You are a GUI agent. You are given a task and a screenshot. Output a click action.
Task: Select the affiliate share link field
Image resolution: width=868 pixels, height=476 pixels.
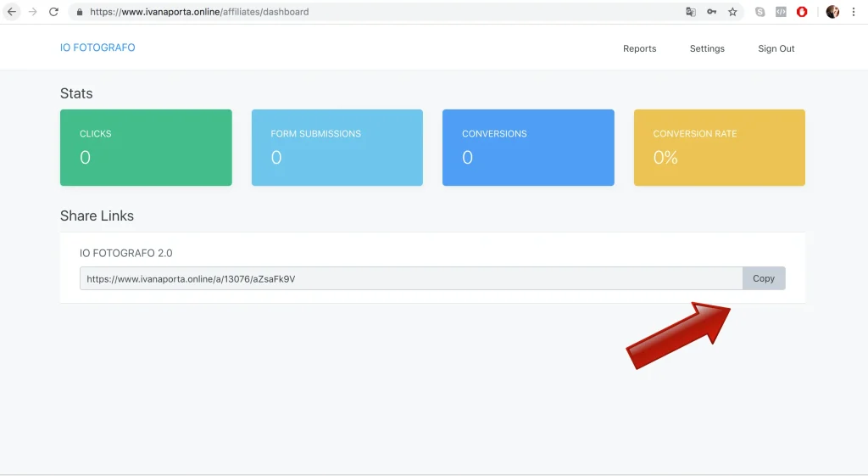coord(411,278)
